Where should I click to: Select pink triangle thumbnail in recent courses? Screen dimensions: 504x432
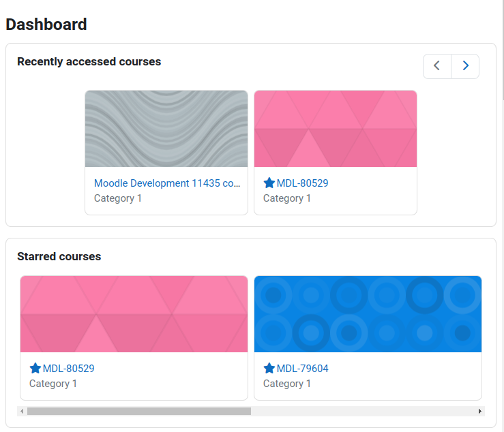coord(336,129)
